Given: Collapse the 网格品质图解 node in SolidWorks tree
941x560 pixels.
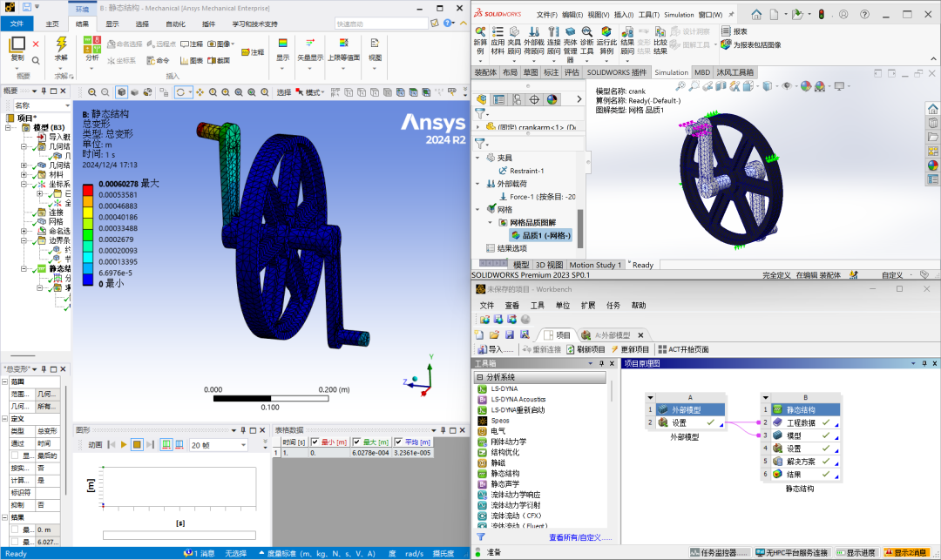Looking at the screenshot, I should click(491, 222).
